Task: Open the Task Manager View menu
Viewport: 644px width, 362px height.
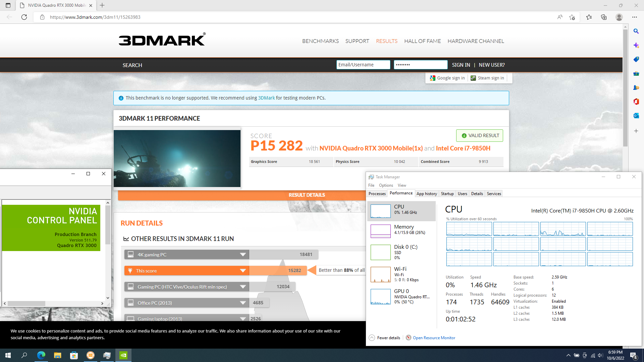Action: [402, 185]
